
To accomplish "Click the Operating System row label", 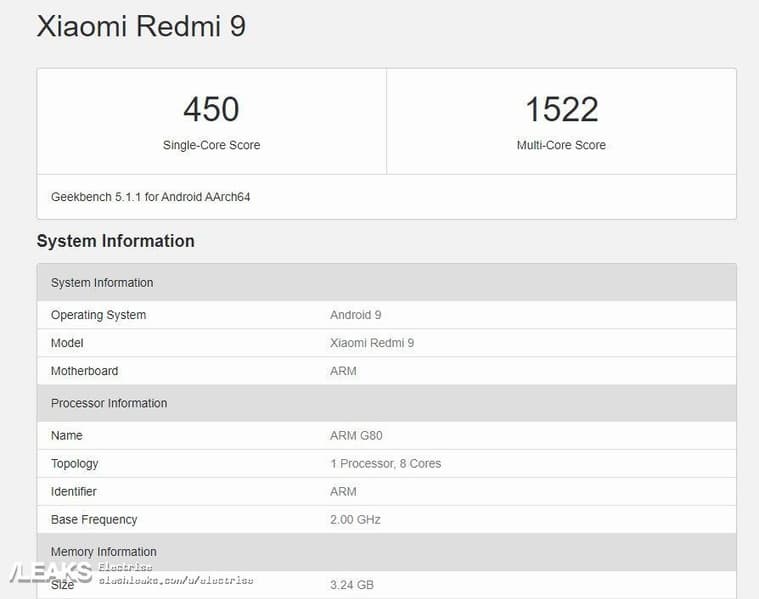I will click(98, 315).
